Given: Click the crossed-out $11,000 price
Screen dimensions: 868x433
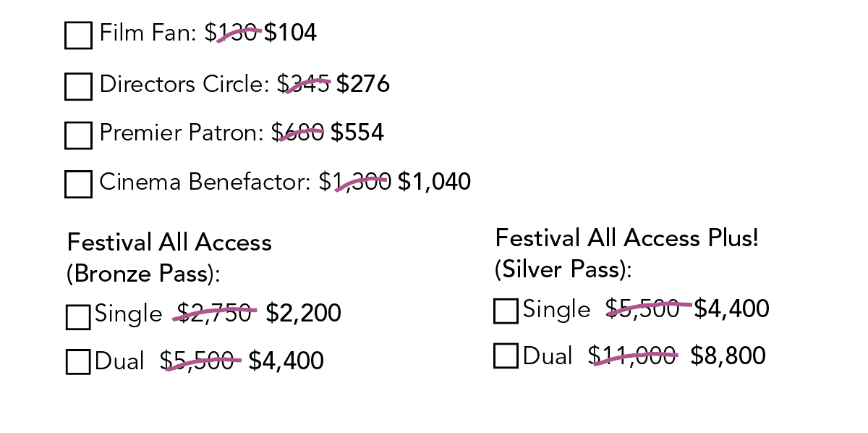Looking at the screenshot, I should point(633,356).
